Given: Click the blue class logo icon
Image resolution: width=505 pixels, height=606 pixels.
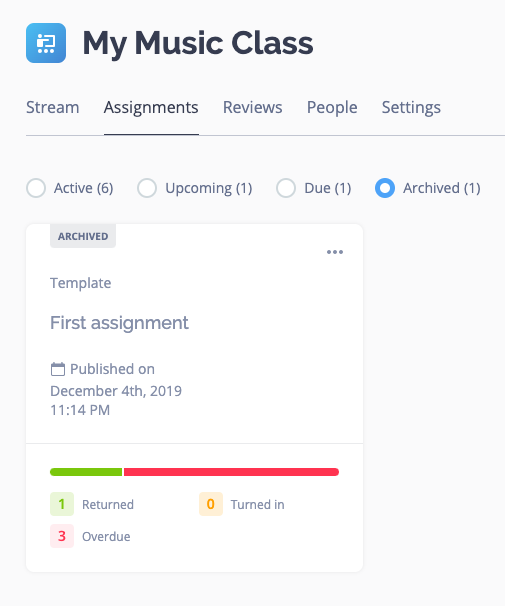Looking at the screenshot, I should pyautogui.click(x=46, y=43).
